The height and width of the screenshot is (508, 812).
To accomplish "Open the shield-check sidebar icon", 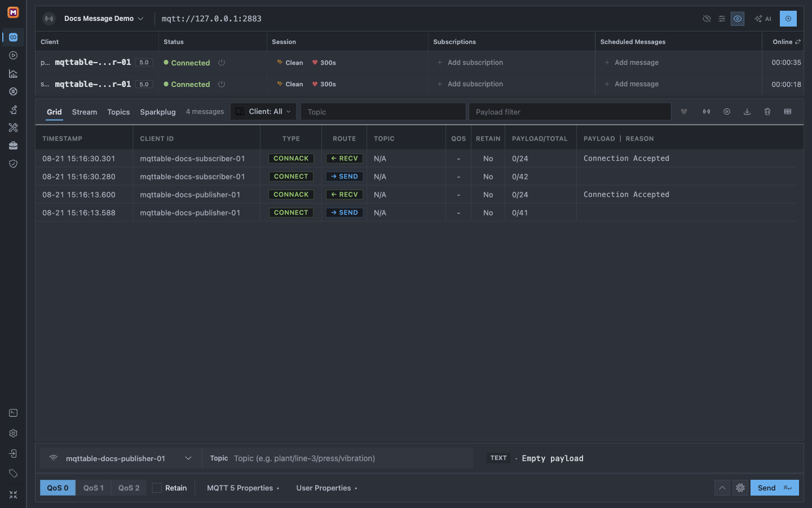I will (x=13, y=164).
